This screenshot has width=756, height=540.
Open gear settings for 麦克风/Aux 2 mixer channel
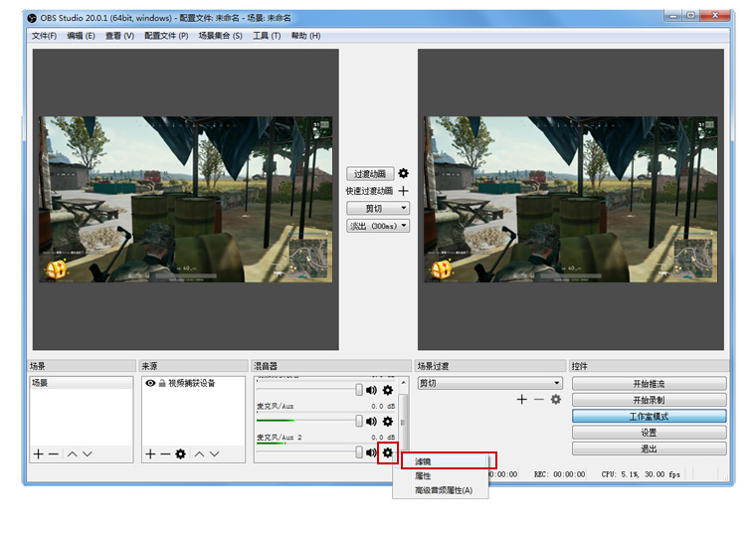coord(388,452)
